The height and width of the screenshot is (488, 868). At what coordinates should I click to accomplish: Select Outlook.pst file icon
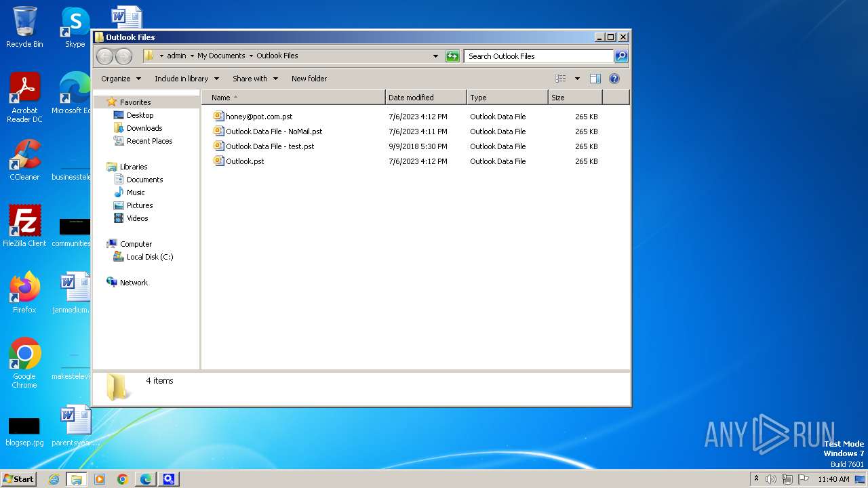pos(218,161)
